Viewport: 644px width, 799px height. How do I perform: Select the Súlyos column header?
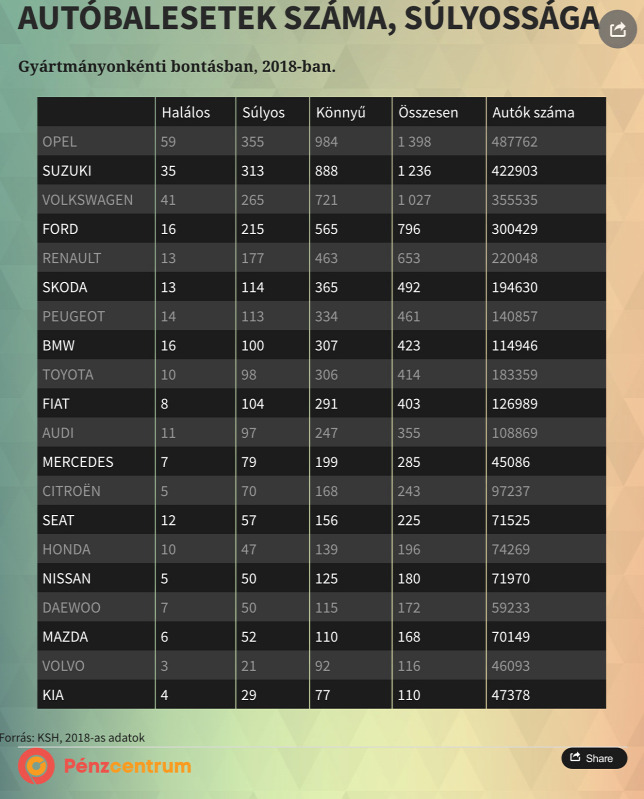(x=263, y=113)
